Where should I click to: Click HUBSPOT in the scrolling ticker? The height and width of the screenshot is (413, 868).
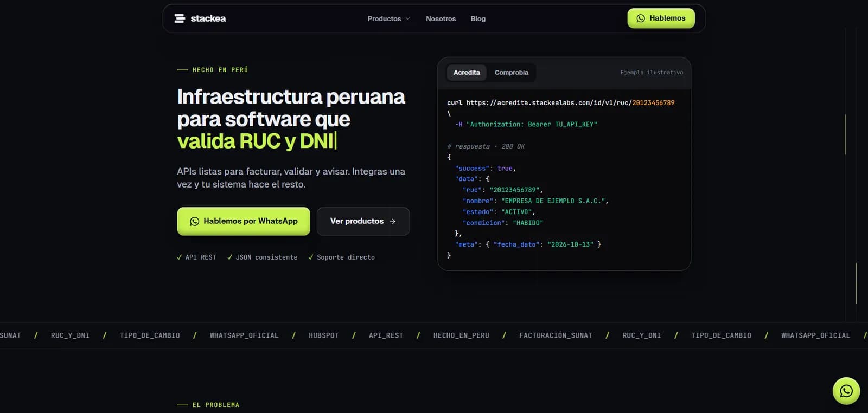(x=323, y=335)
